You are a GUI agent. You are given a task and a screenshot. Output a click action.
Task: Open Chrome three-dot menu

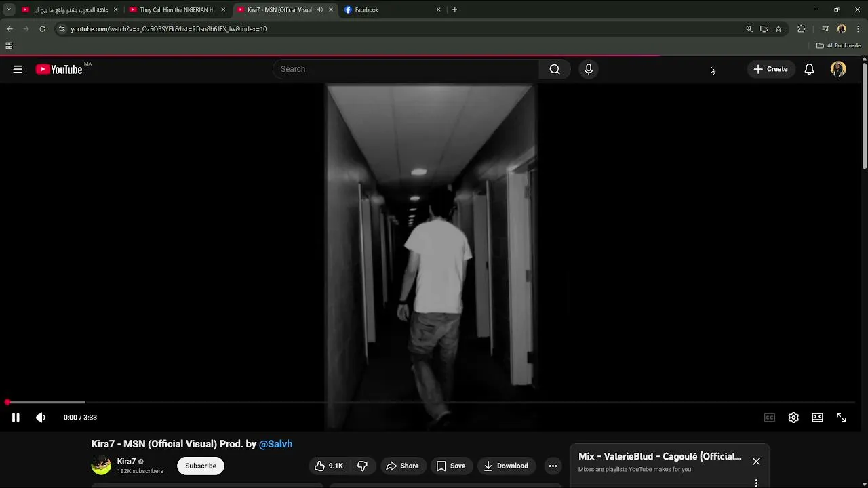pos(858,28)
